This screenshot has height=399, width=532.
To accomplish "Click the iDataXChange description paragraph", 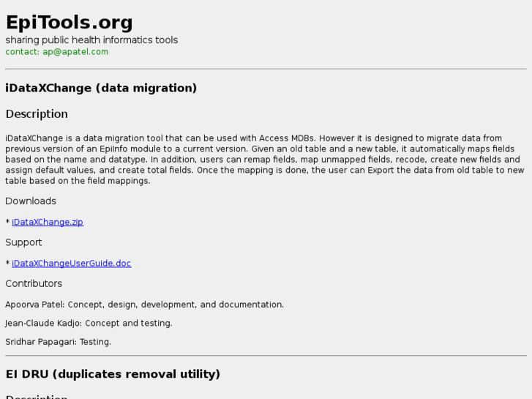I will [265, 160].
